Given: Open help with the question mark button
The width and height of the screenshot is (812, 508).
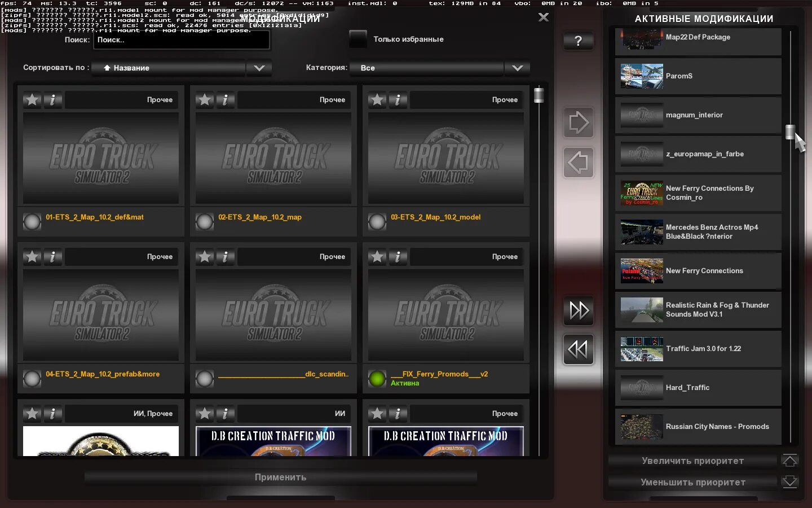Looking at the screenshot, I should (x=579, y=41).
